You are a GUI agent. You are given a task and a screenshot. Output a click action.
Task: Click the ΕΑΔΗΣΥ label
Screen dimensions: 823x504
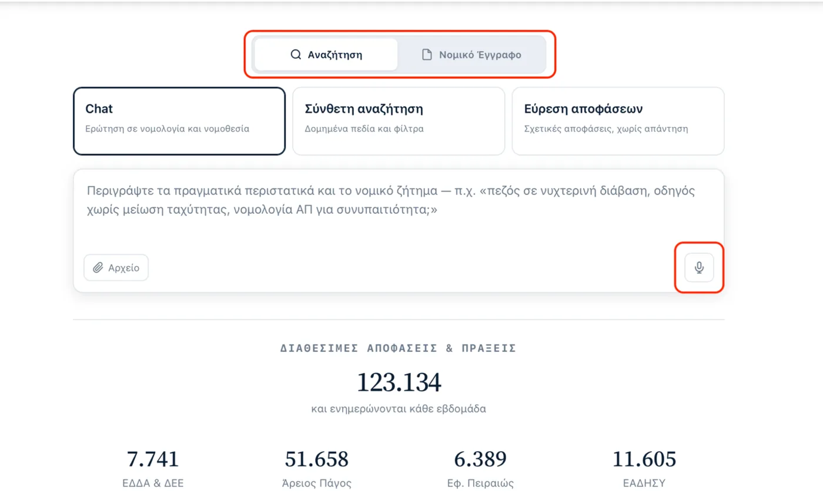coord(644,484)
